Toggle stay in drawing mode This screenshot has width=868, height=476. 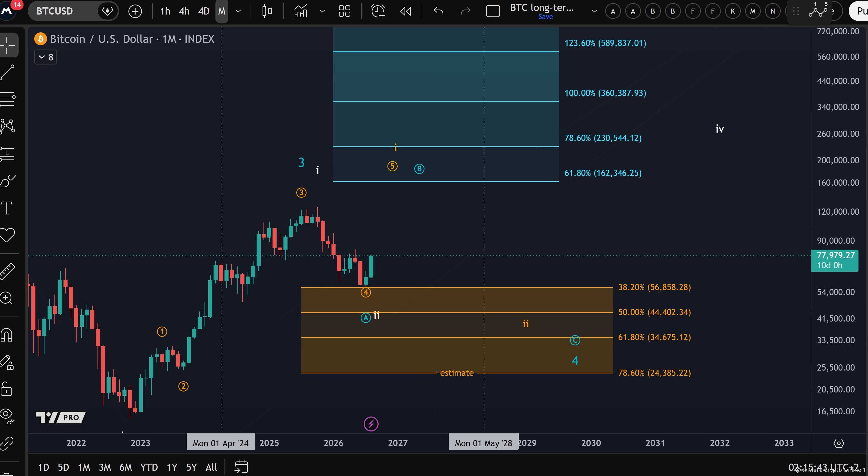(7, 362)
